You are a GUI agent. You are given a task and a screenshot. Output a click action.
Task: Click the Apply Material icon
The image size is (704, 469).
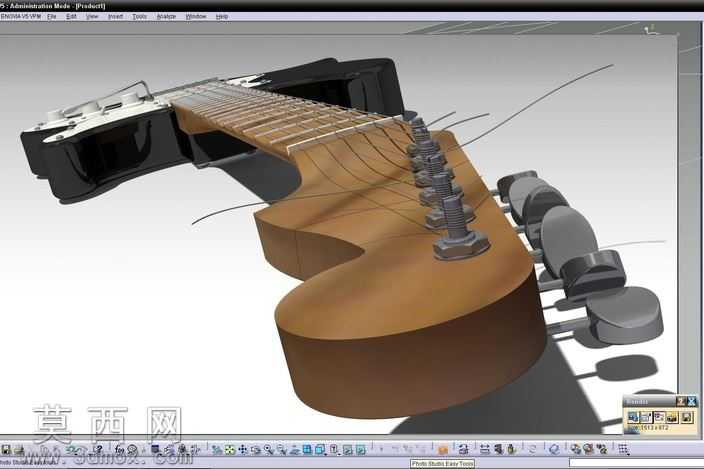511,449
